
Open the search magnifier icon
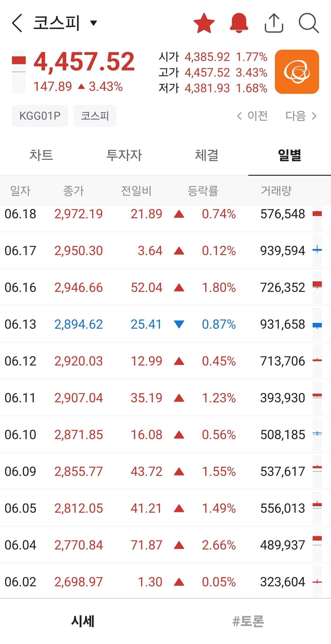tap(309, 23)
